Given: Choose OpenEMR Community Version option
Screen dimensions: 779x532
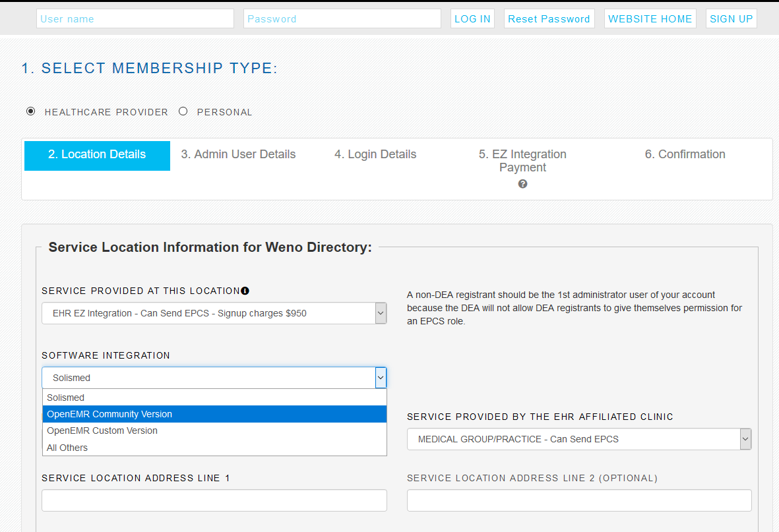Looking at the screenshot, I should (214, 414).
